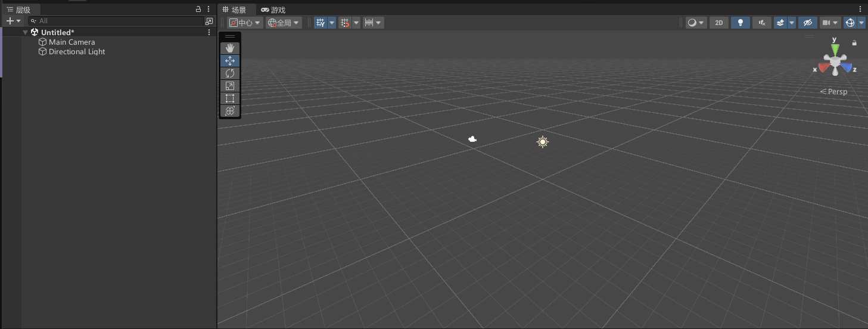The width and height of the screenshot is (868, 329).
Task: Click the cube icon beside Main Camera
Action: click(x=42, y=42)
